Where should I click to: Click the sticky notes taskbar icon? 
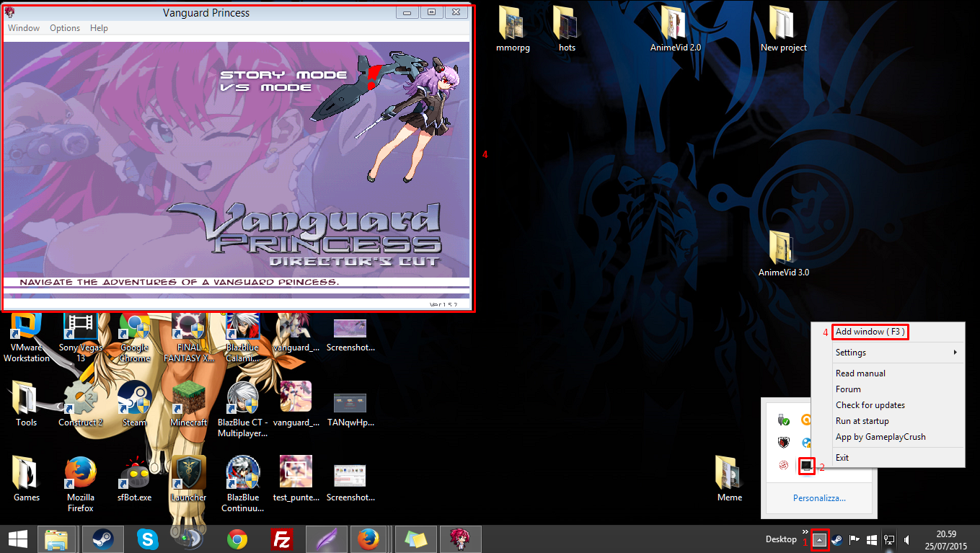click(416, 539)
